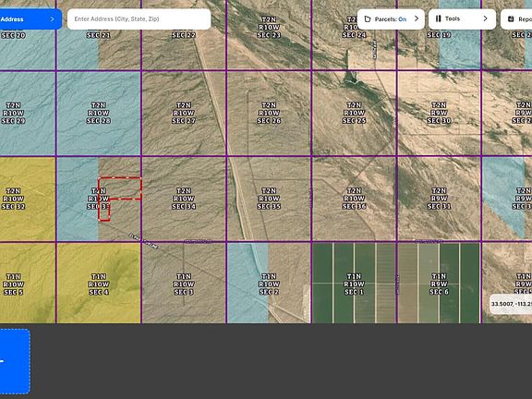The width and height of the screenshot is (532, 399).
Task: Select the blue Address search button
Action: pos(30,19)
